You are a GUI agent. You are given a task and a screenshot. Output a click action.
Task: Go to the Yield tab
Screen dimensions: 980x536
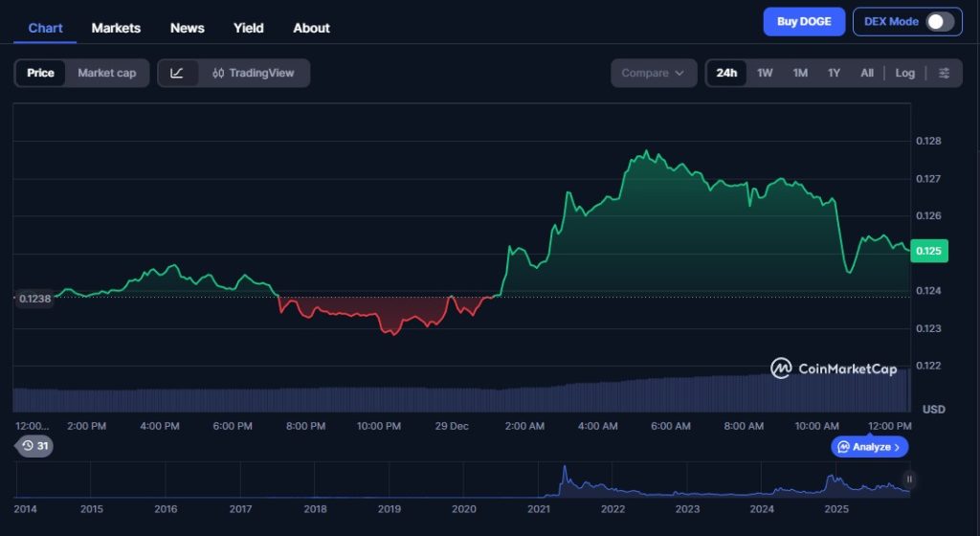pyautogui.click(x=248, y=28)
